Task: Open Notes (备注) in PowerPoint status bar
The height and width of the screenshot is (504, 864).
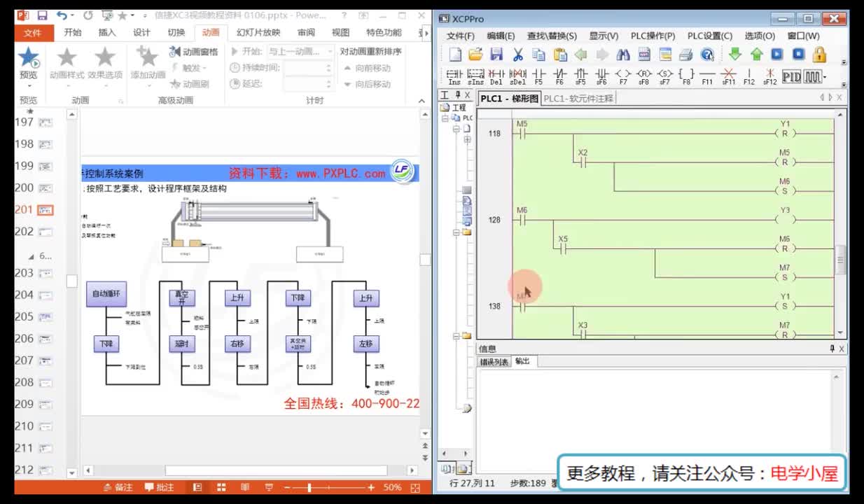Action: pyautogui.click(x=118, y=487)
